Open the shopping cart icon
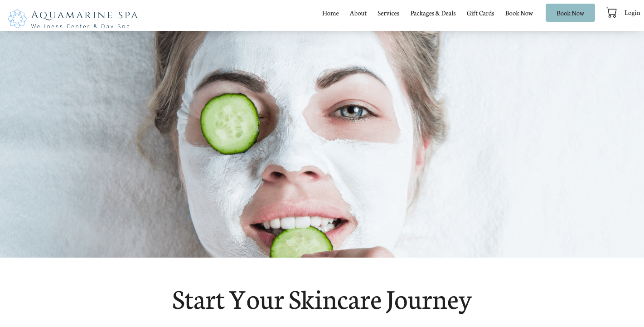 pyautogui.click(x=611, y=13)
